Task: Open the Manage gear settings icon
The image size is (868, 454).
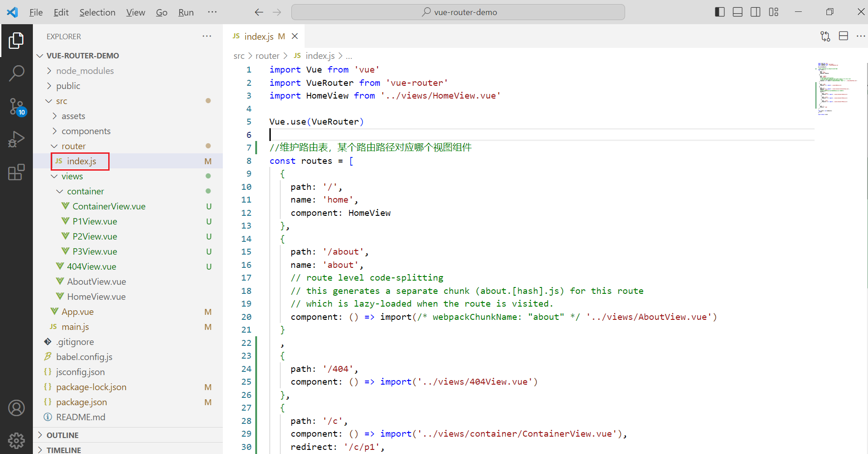Action: point(16,440)
